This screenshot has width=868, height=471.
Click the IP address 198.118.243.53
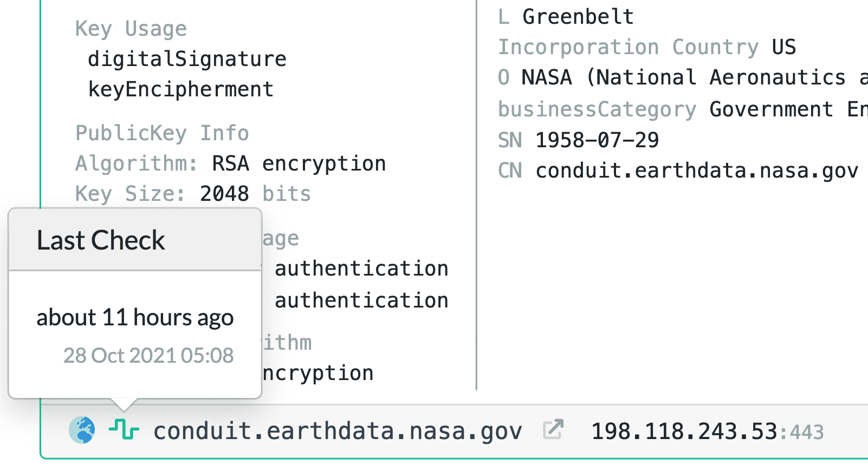coord(684,431)
